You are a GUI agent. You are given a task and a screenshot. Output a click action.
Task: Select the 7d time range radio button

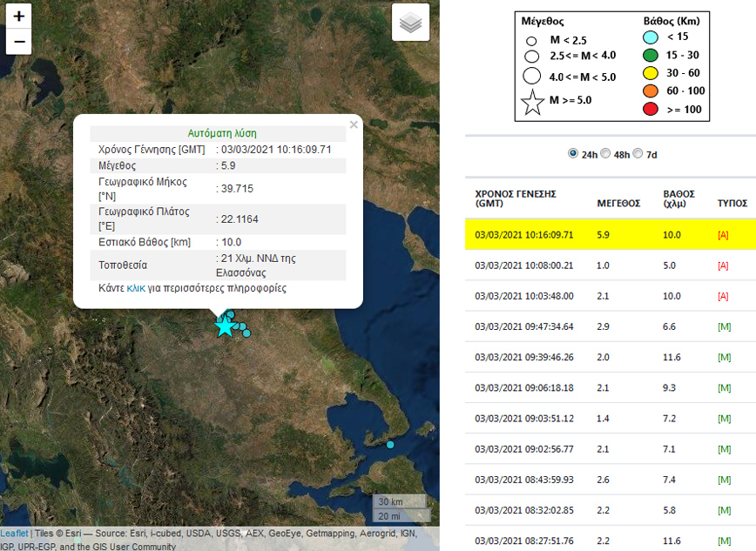(638, 153)
